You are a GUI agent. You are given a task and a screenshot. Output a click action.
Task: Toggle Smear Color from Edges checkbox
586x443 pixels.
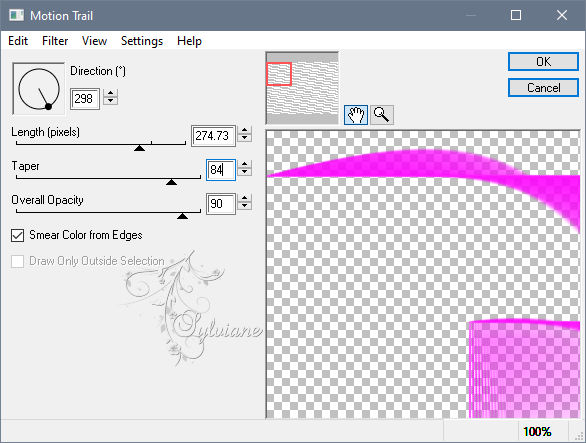pos(18,236)
